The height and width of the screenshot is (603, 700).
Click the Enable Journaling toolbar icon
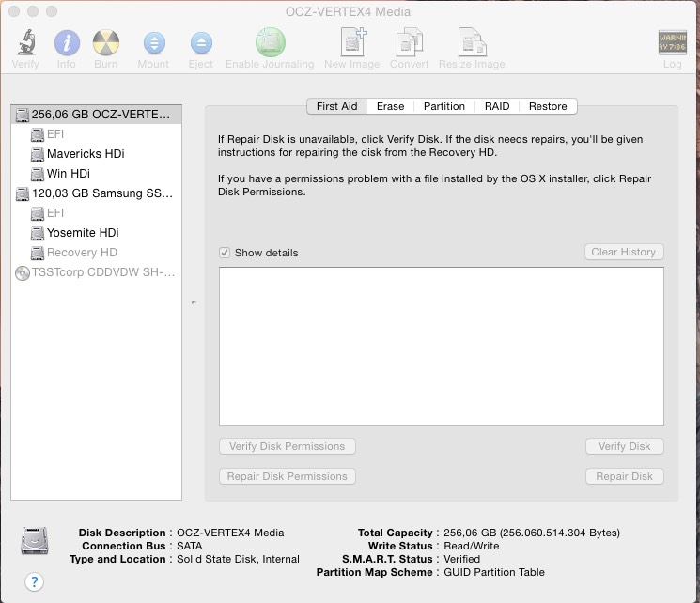271,42
